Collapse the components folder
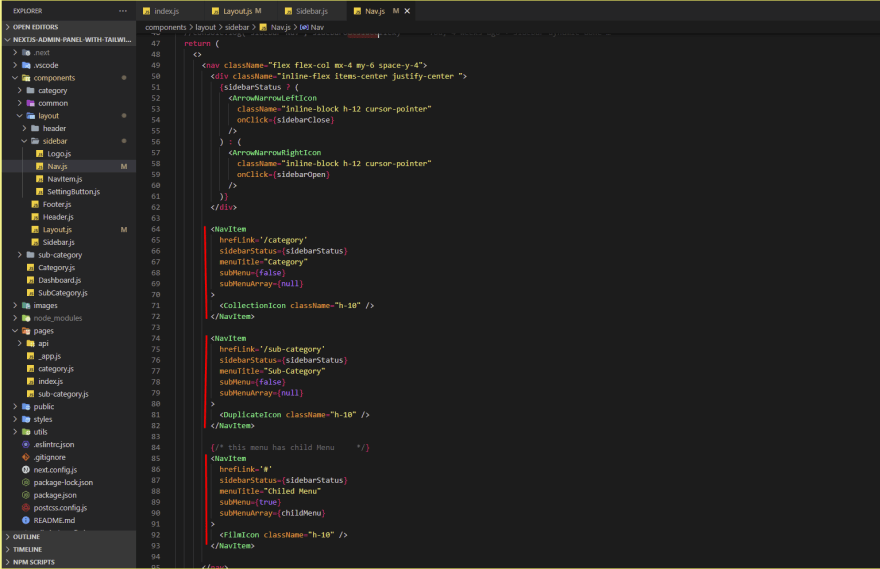Viewport: 880px width, 569px height. [15, 78]
